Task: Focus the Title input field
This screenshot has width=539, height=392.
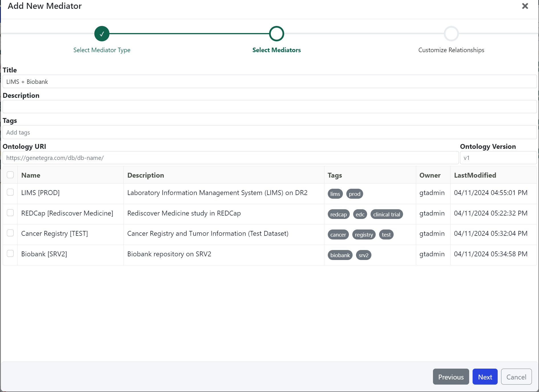Action: pyautogui.click(x=269, y=82)
